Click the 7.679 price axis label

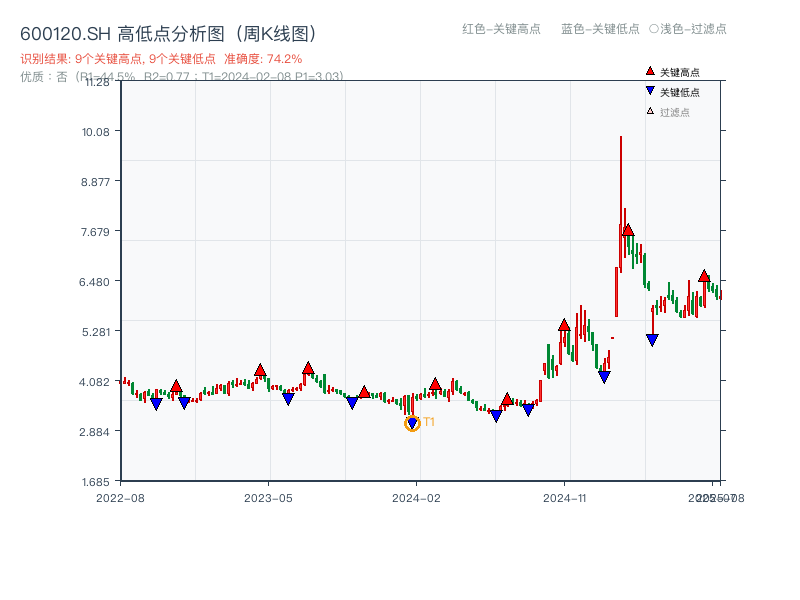tap(95, 232)
